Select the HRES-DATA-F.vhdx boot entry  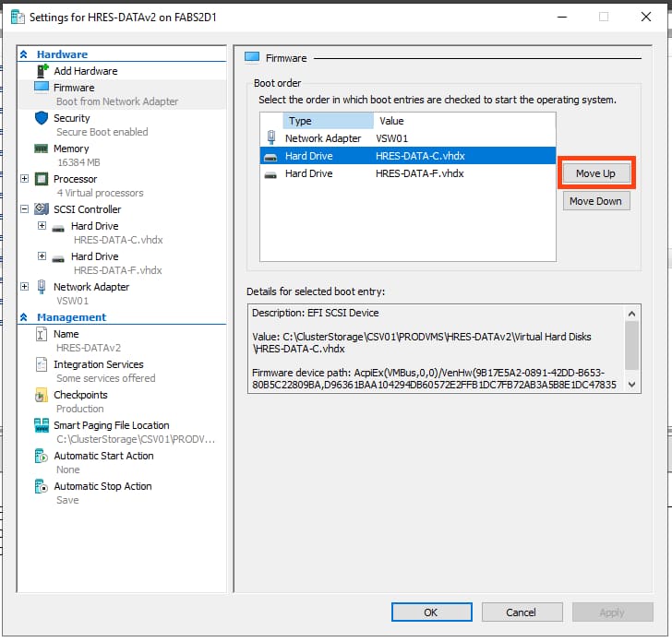coord(408,173)
